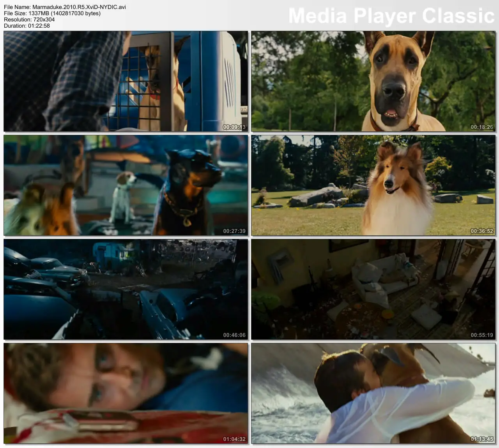499x448 pixels.
Task: Click the 00:27:39 timestamp label
Action: (x=234, y=231)
